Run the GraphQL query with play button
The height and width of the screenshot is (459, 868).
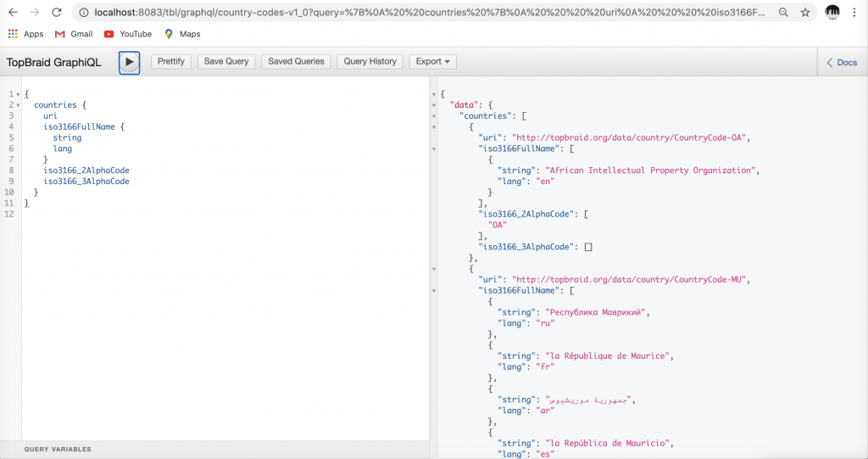tap(129, 62)
